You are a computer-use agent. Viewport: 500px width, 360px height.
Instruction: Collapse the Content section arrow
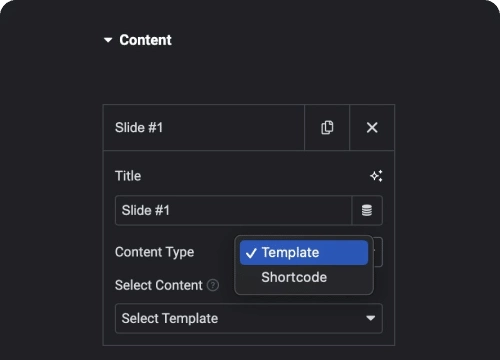pos(108,40)
